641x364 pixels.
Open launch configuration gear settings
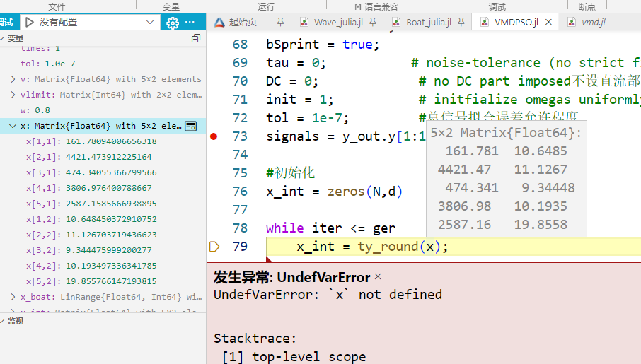tap(173, 23)
